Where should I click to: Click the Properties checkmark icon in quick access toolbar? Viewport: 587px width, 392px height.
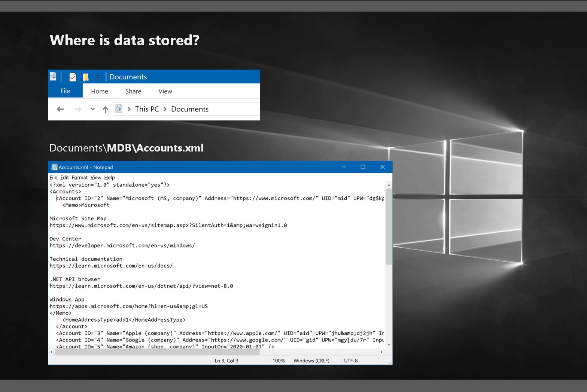73,77
